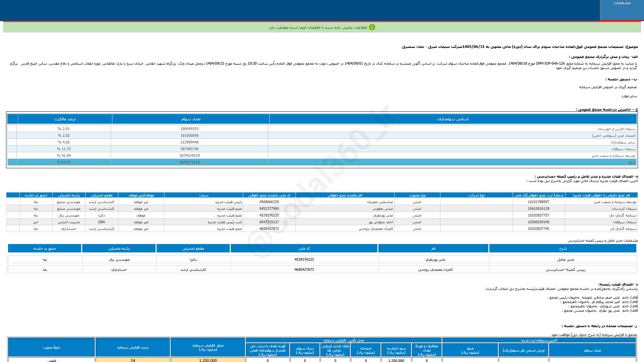This screenshot has width=644, height=362.
Task: Click national code 4569666329 cell
Action: pyautogui.click(x=269, y=202)
